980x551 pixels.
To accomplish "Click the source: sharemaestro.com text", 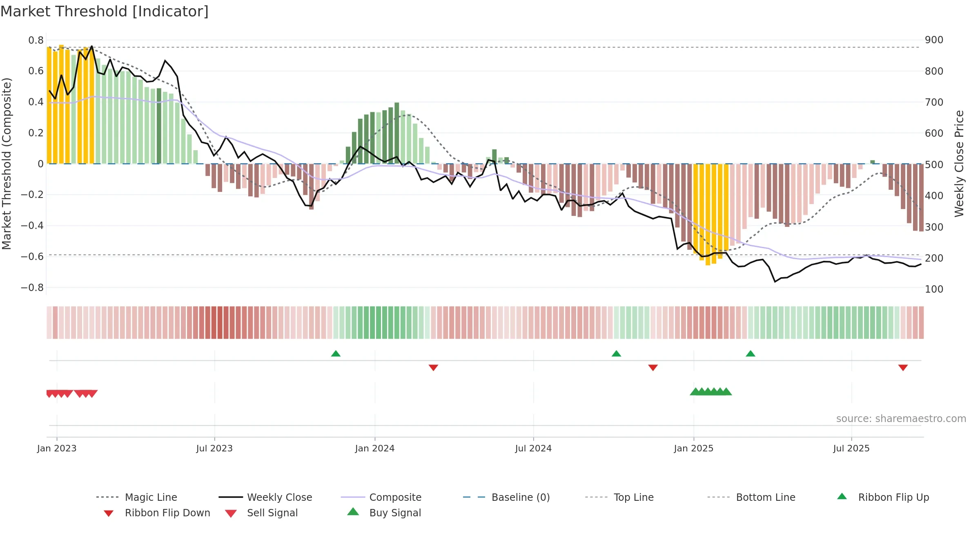I will click(901, 419).
